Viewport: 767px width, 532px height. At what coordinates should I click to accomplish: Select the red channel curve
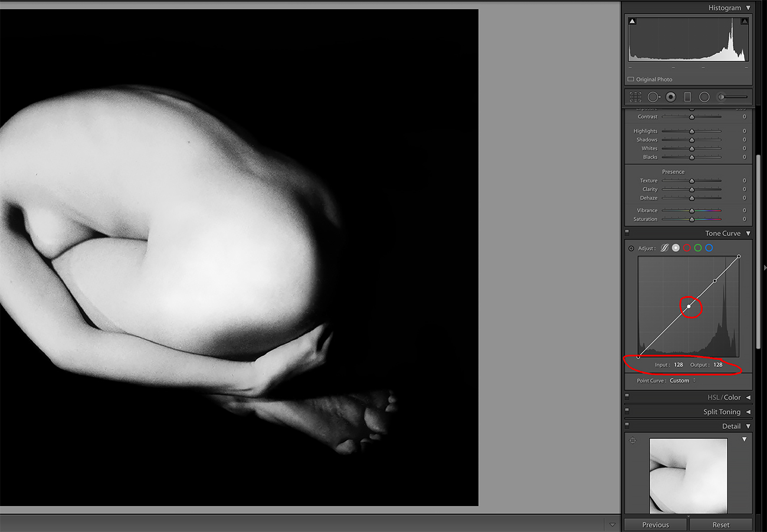click(687, 248)
